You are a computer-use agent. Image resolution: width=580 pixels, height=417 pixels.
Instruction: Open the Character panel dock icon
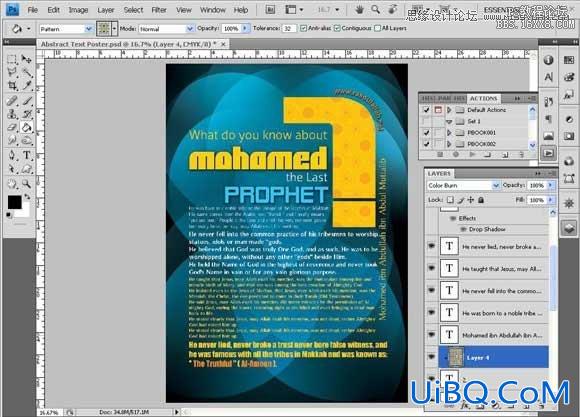pos(548,77)
